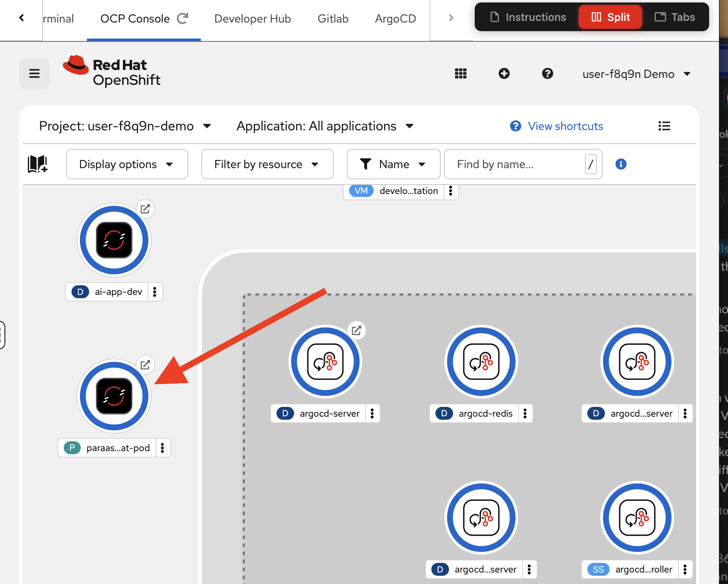
Task: Expand the Display options dropdown
Action: [x=127, y=164]
